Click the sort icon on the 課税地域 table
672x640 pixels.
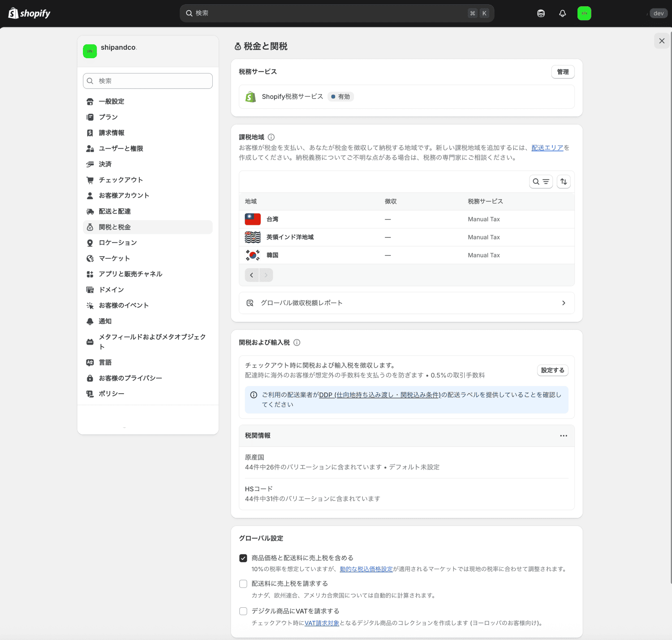[x=564, y=181]
